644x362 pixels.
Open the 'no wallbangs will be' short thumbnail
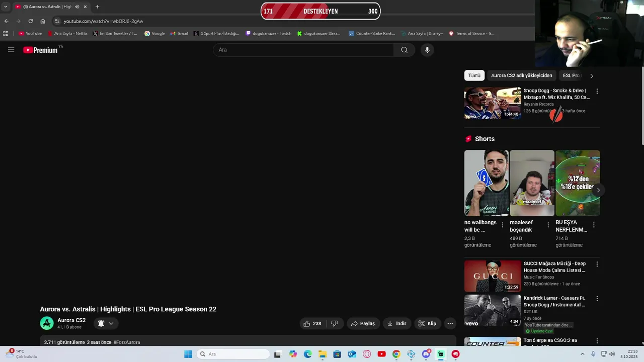click(x=486, y=184)
